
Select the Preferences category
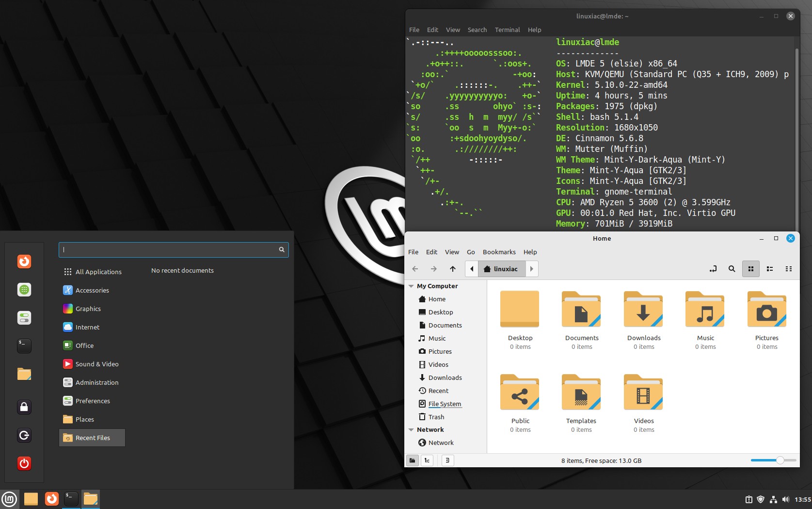pyautogui.click(x=92, y=401)
